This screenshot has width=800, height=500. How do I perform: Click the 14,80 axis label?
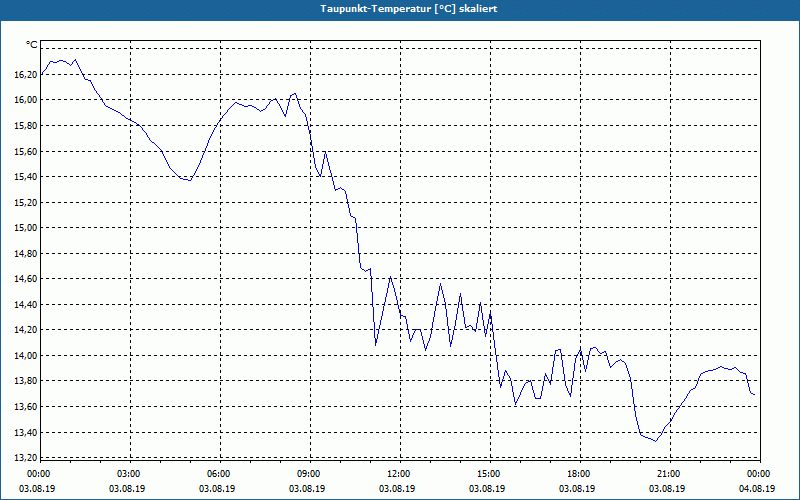(x=25, y=254)
